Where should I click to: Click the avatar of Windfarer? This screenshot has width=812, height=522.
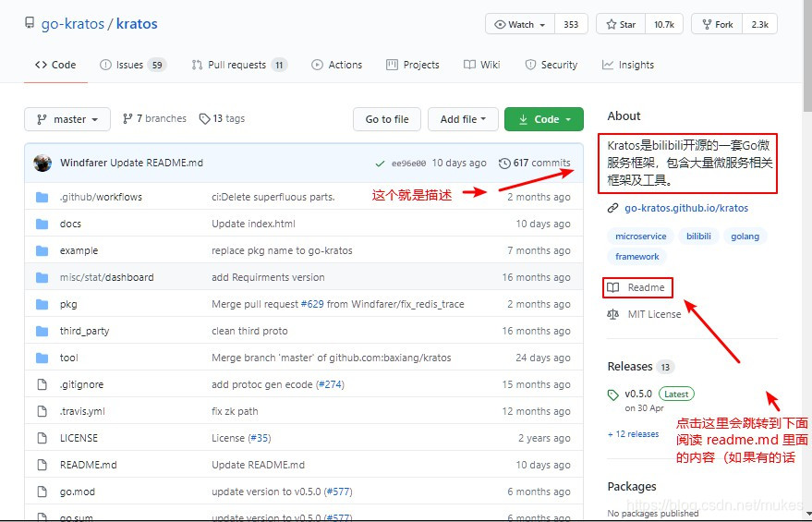42,163
